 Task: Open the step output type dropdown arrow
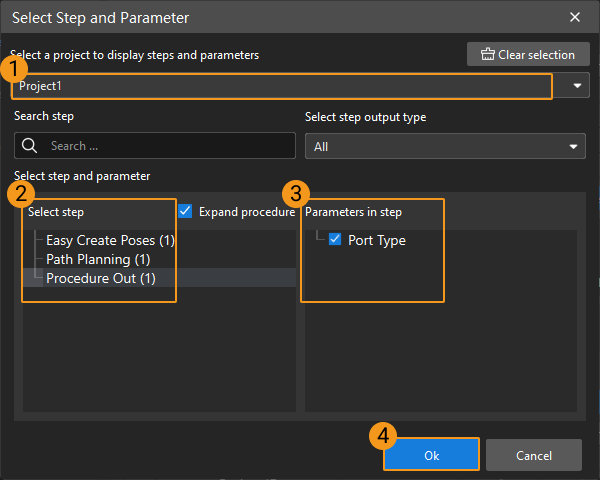(x=574, y=146)
